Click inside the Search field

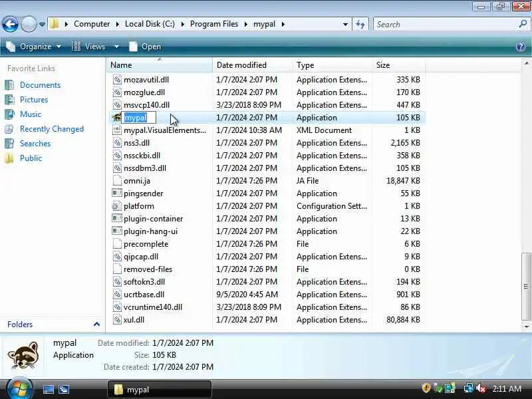click(446, 24)
